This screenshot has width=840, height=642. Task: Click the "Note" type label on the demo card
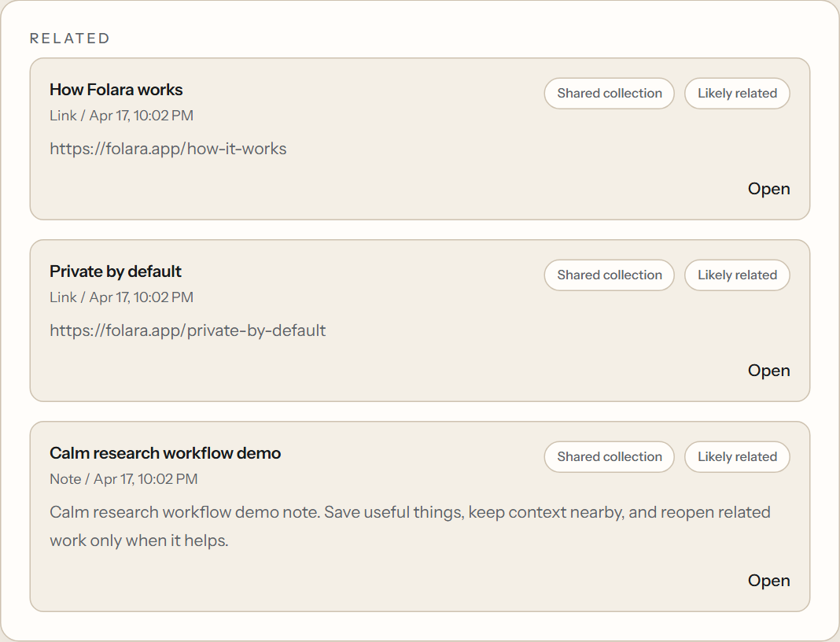[65, 478]
